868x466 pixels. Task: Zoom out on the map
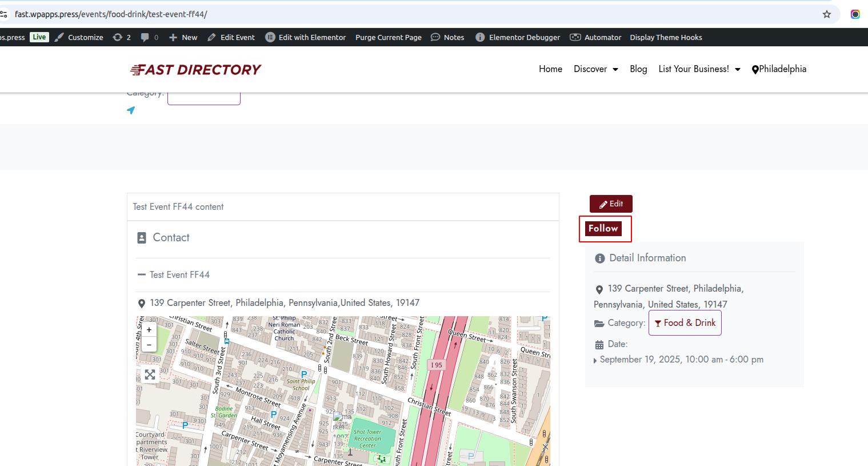149,345
